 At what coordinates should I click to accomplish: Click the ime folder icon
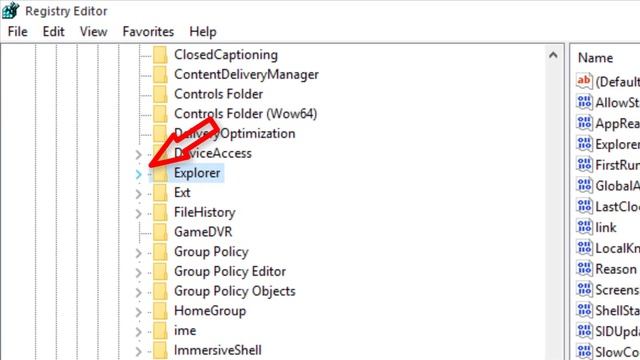(160, 330)
